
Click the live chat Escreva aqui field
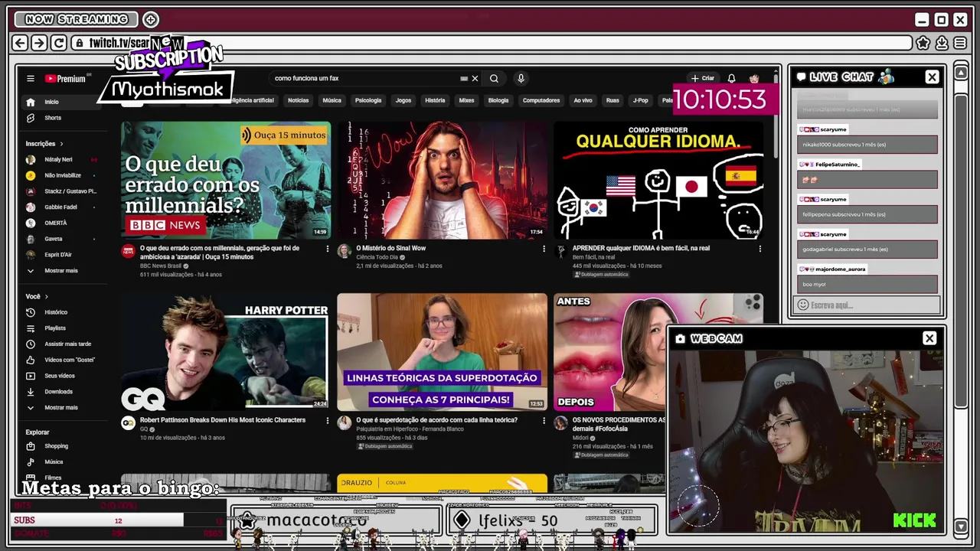coord(867,305)
